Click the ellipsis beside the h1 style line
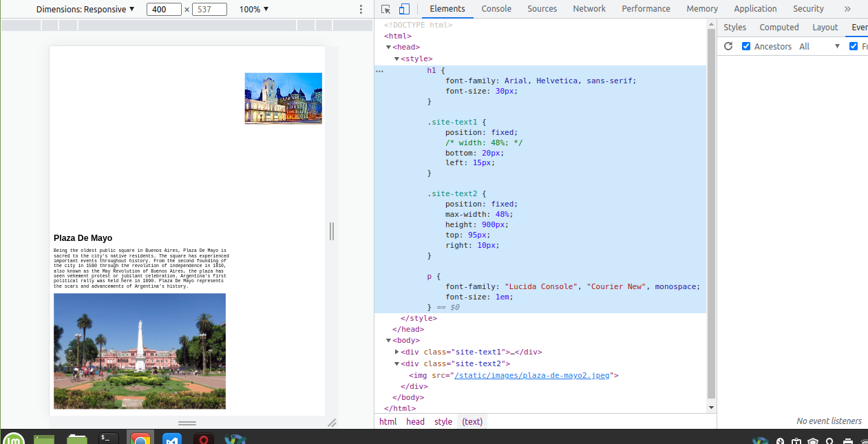Viewport: 868px width, 444px height. pyautogui.click(x=379, y=71)
